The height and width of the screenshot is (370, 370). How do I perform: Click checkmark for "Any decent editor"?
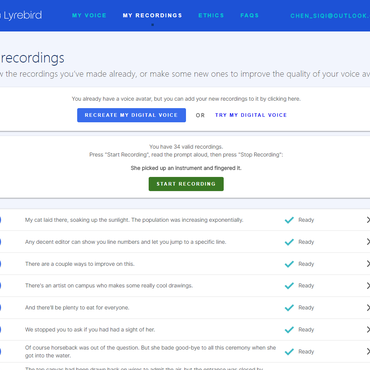click(289, 242)
